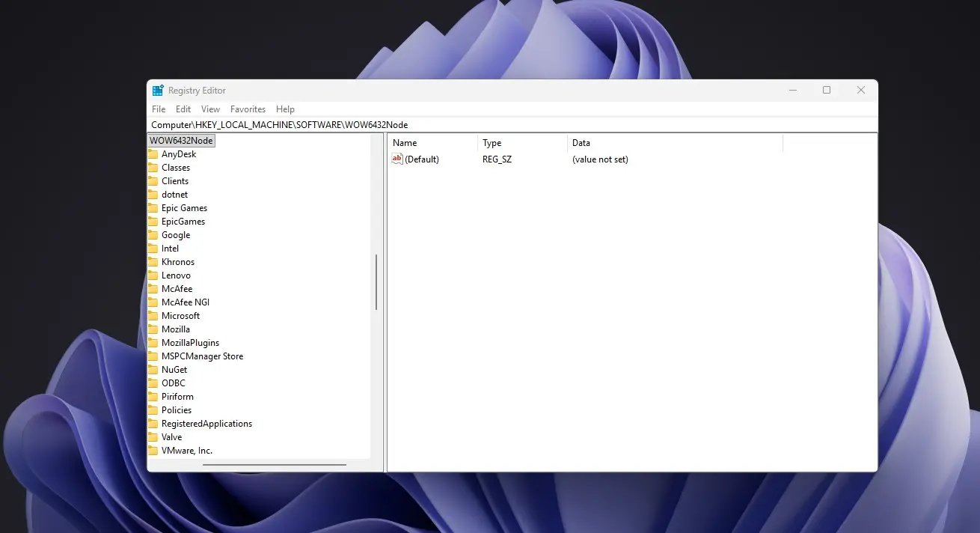Select the (Default) value name

422,159
